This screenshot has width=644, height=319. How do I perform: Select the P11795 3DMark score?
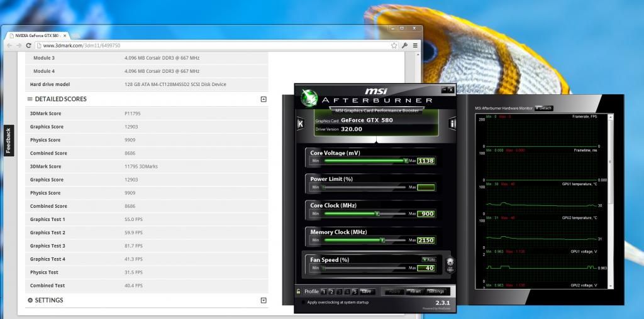coord(132,114)
